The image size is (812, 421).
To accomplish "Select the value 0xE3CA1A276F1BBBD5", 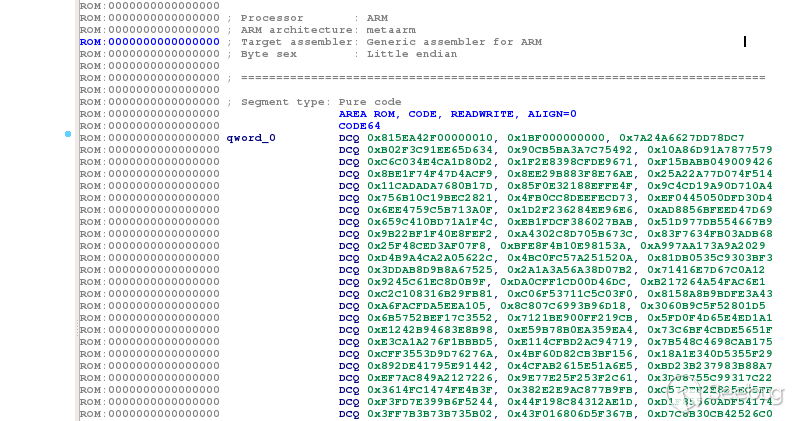I will pos(430,342).
